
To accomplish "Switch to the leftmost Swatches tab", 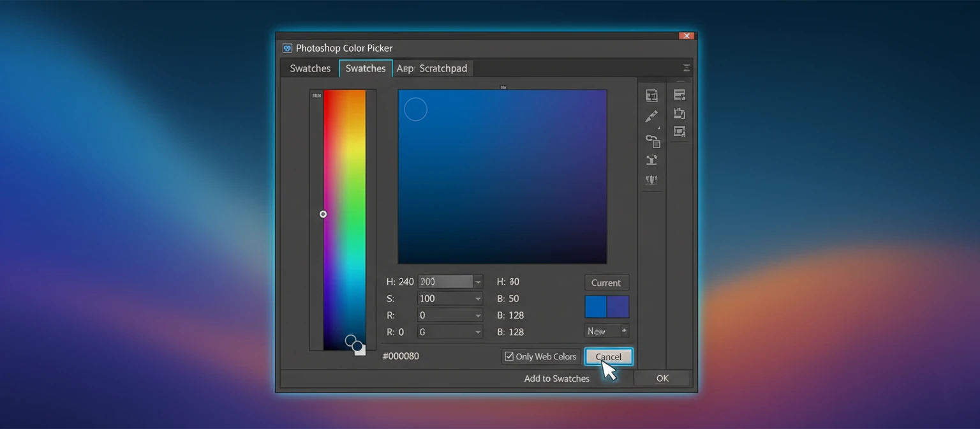I will pos(310,68).
